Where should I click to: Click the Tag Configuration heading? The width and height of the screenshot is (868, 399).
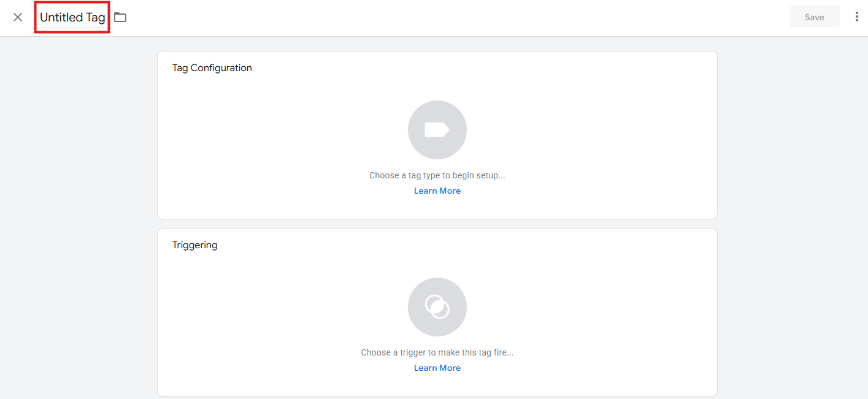tap(212, 68)
